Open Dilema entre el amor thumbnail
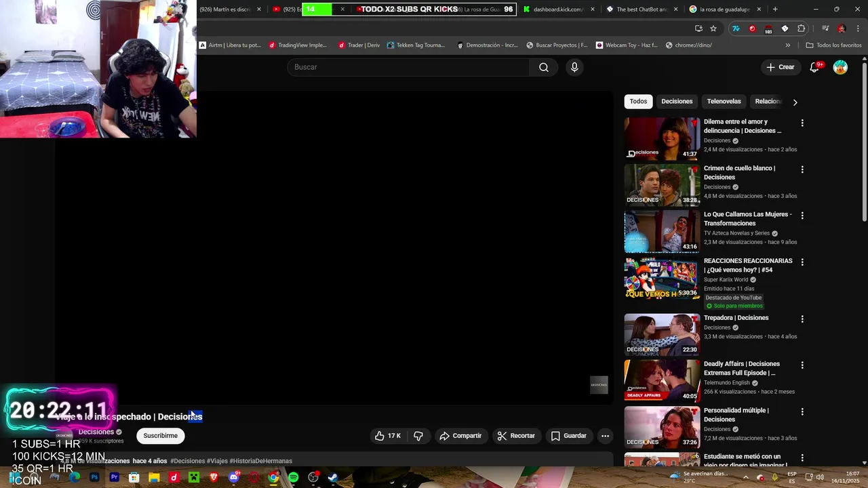The width and height of the screenshot is (868, 488). tap(662, 139)
